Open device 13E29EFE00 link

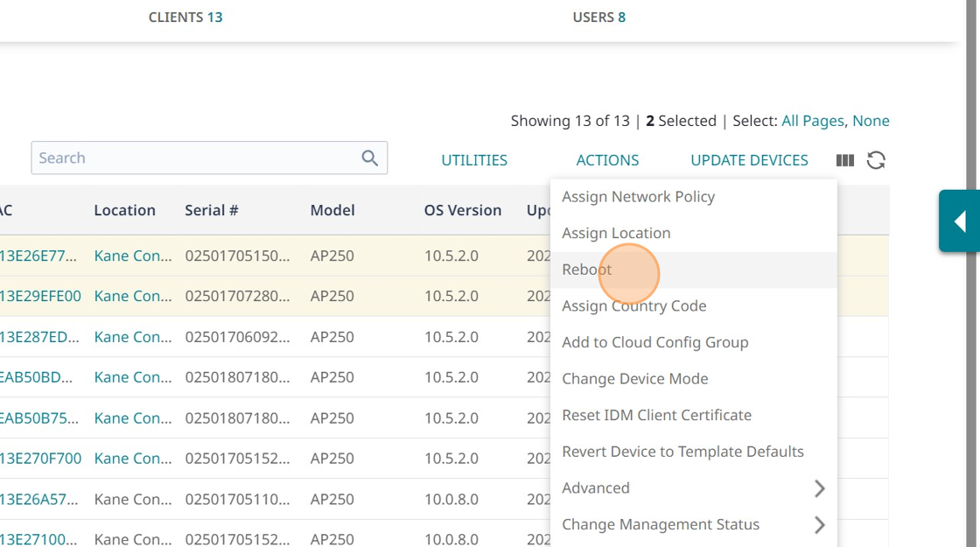(x=40, y=297)
